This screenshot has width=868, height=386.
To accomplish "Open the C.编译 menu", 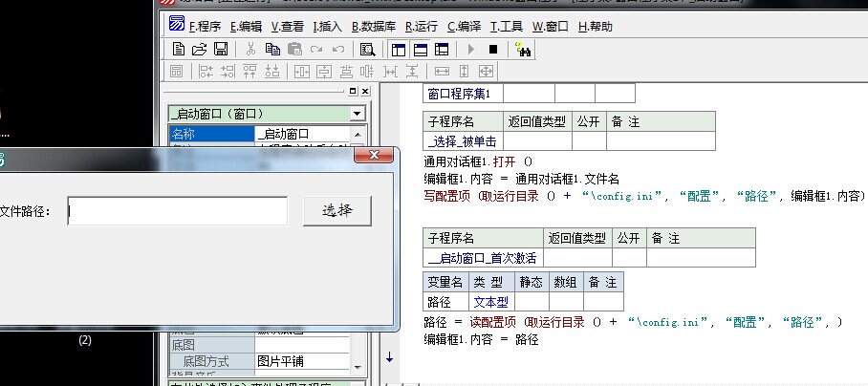I will tap(464, 26).
